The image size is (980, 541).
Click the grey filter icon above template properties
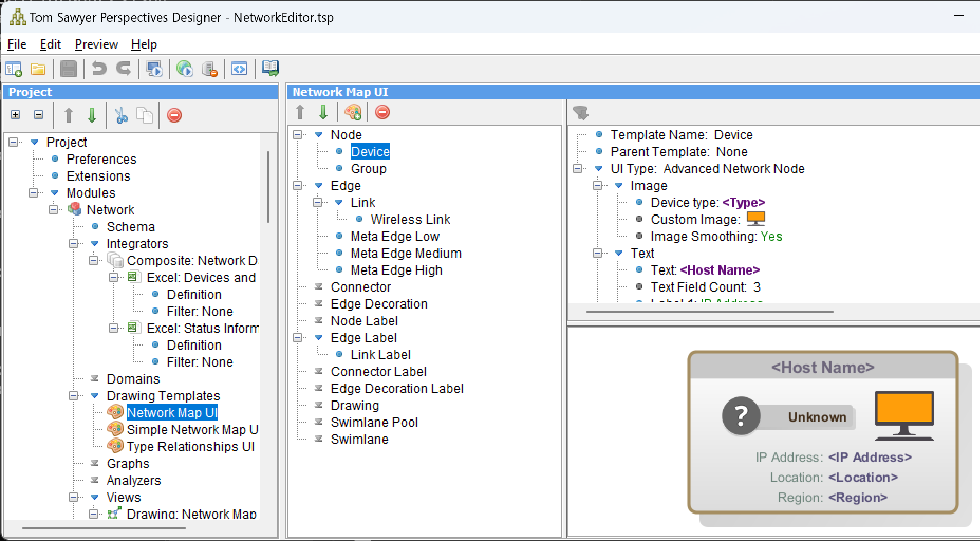580,113
